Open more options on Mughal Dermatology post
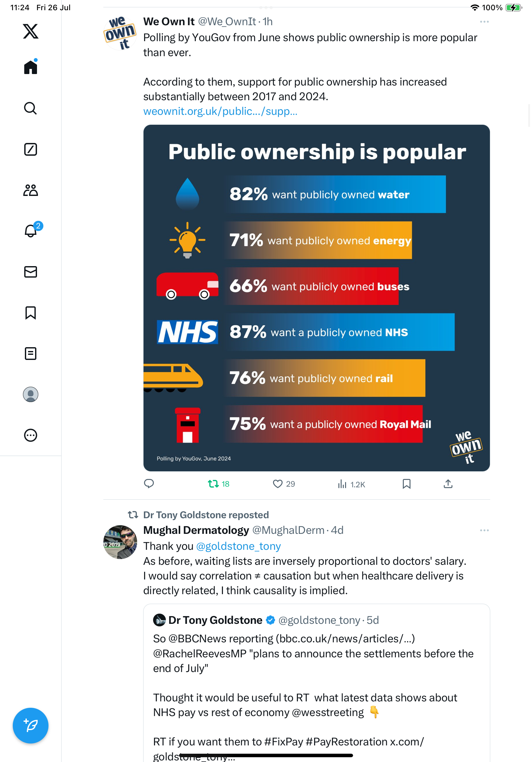 click(x=484, y=530)
